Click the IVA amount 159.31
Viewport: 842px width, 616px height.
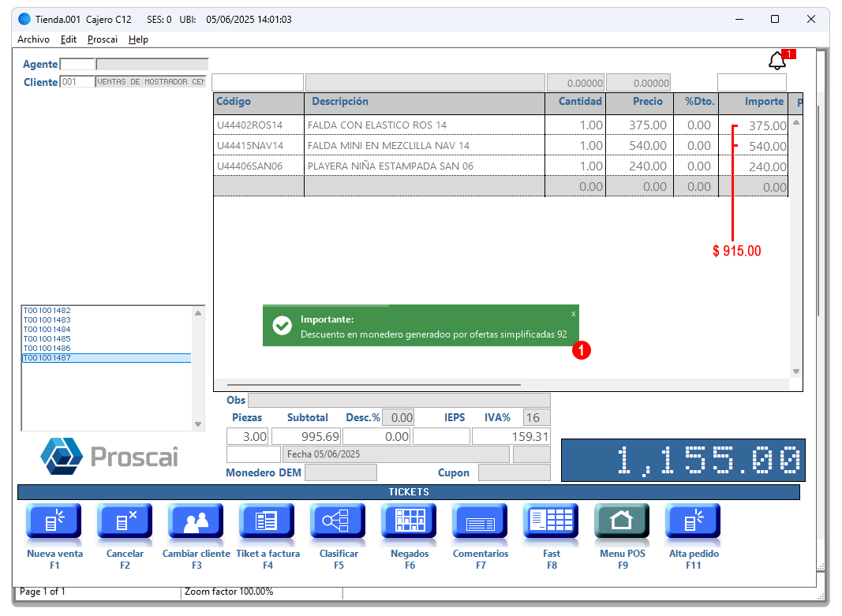511,437
